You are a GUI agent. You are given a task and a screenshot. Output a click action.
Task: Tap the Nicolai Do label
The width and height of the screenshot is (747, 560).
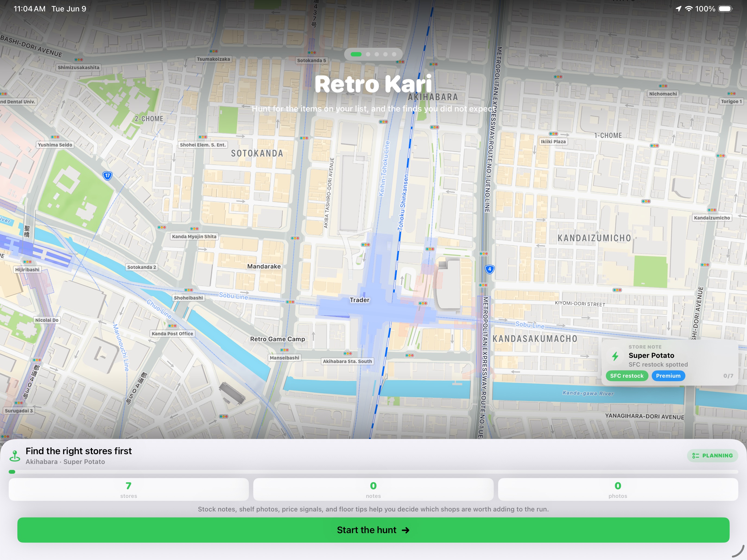click(47, 320)
